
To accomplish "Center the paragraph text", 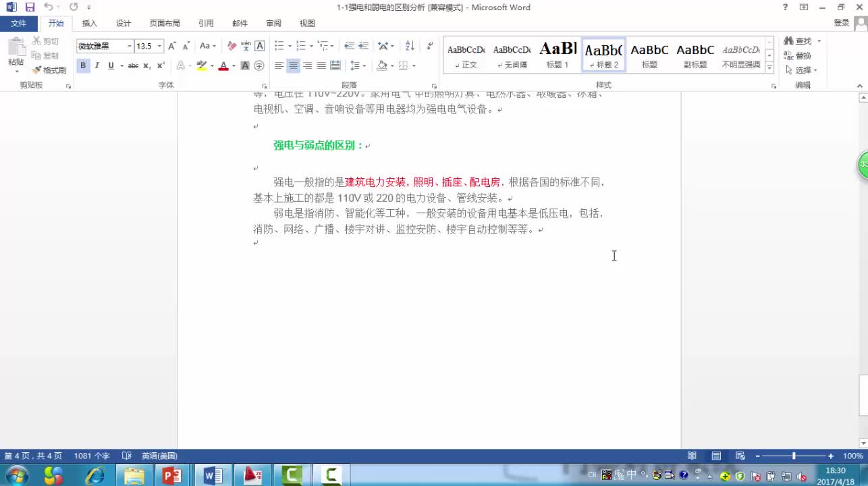I will pos(293,65).
